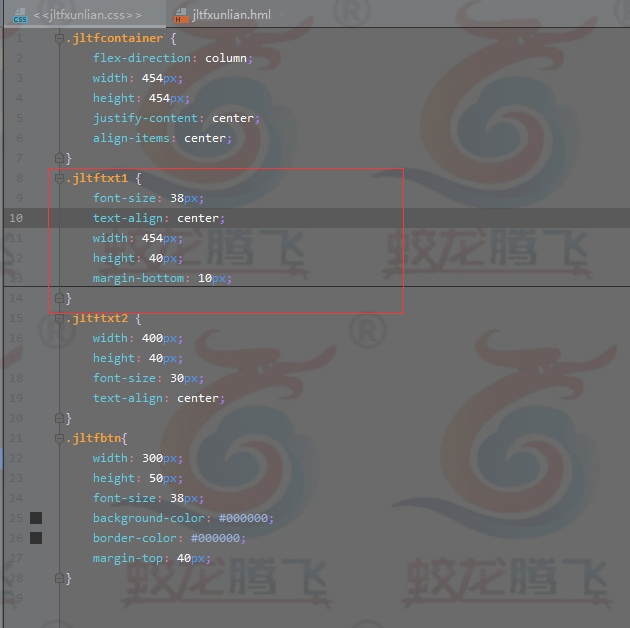Click fold end marker at line 20
This screenshot has width=630, height=628.
click(x=59, y=418)
